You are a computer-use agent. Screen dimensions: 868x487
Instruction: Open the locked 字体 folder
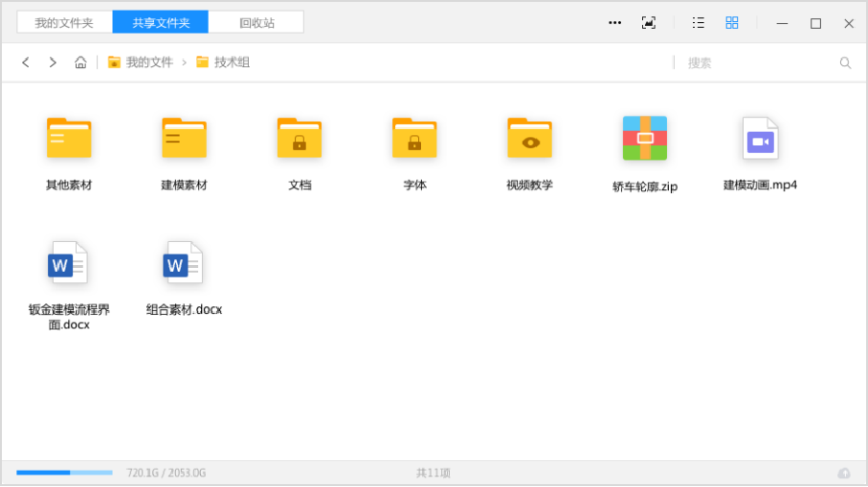pos(414,139)
